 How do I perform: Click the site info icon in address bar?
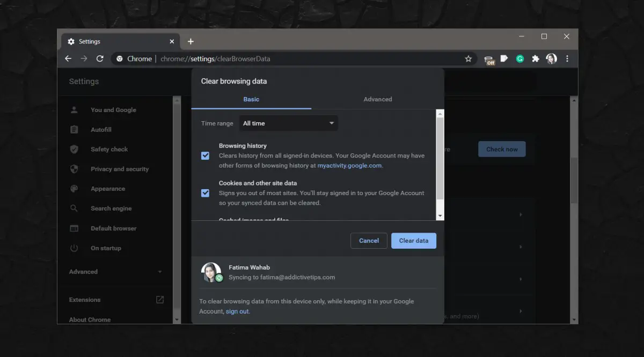point(120,59)
